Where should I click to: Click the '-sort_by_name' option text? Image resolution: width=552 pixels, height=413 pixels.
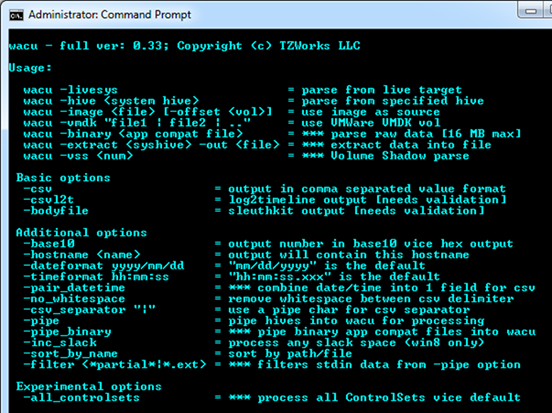click(x=71, y=353)
